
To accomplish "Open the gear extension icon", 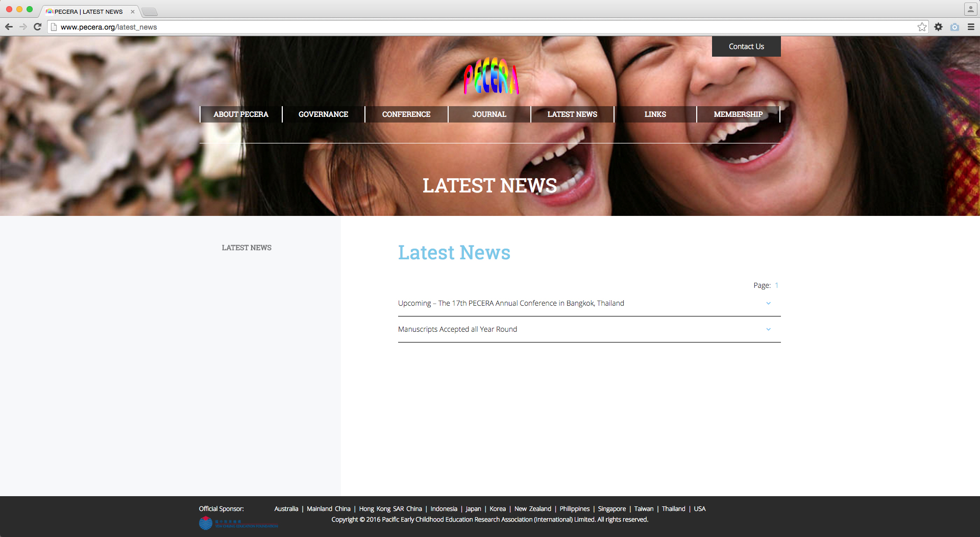I will coord(938,27).
